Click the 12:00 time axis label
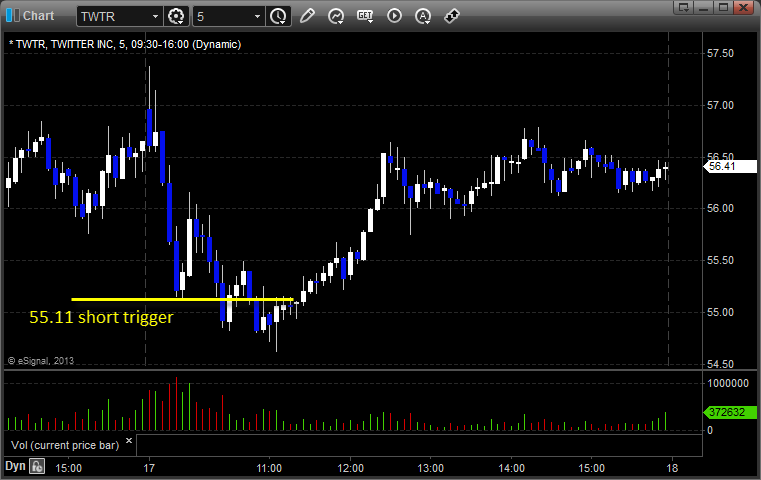This screenshot has width=761, height=480. 350,468
